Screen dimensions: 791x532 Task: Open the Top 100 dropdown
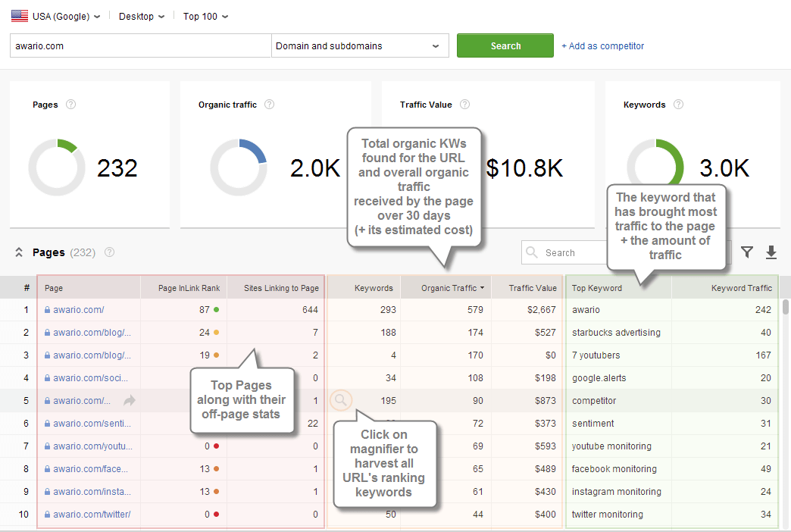(205, 15)
